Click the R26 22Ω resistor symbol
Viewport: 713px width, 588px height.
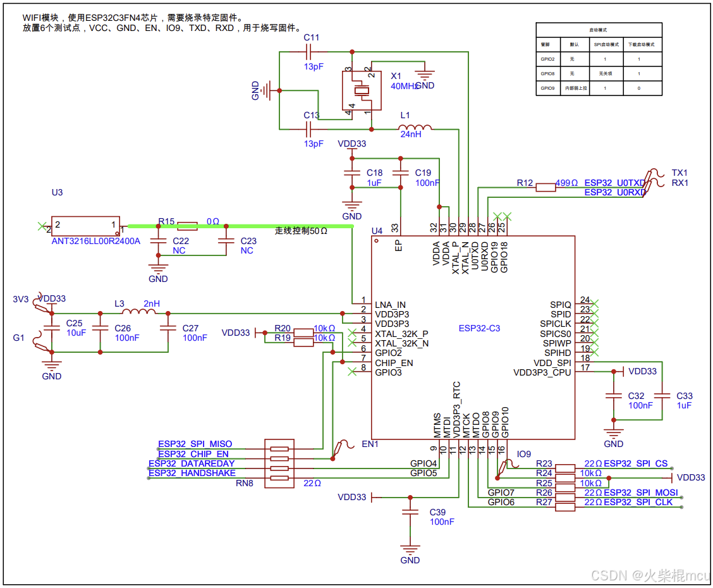[565, 498]
